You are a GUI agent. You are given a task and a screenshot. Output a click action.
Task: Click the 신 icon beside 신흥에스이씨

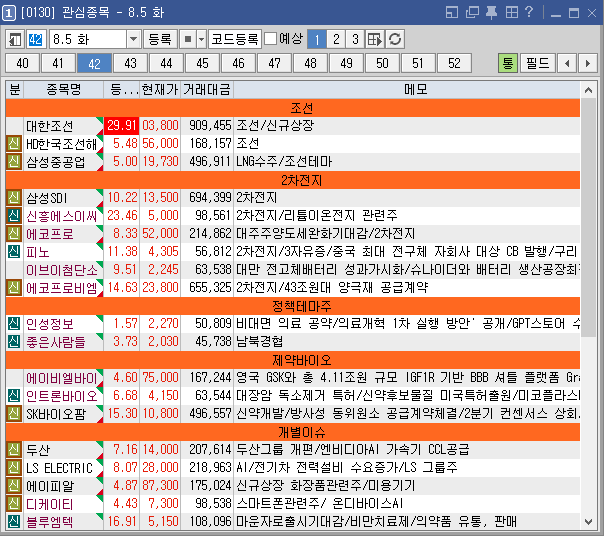point(14,216)
